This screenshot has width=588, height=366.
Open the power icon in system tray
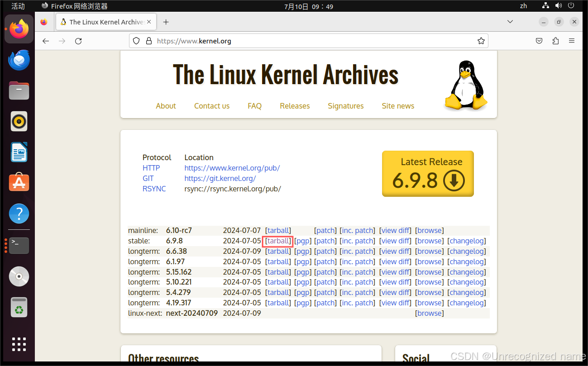coord(571,6)
